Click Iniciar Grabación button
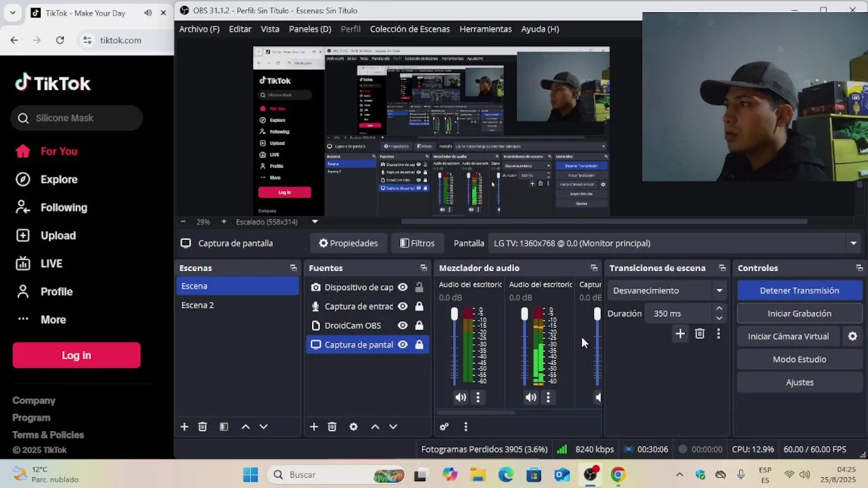Image resolution: width=868 pixels, height=488 pixels. (800, 314)
